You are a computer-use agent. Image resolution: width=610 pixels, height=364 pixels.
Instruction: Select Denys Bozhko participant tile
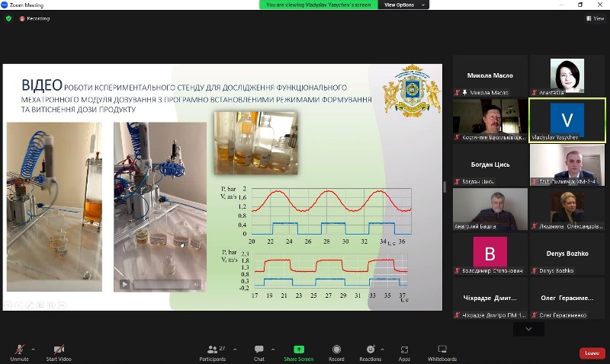click(567, 254)
